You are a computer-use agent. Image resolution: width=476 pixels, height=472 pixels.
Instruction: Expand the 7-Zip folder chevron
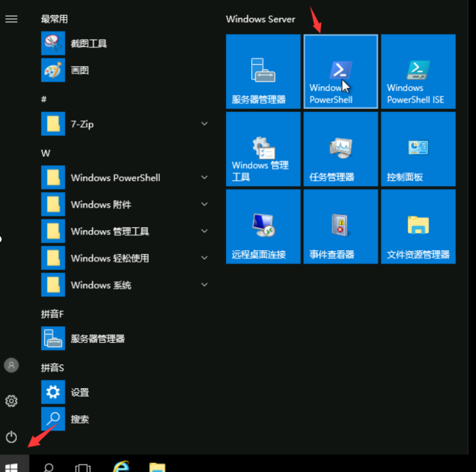click(x=205, y=124)
